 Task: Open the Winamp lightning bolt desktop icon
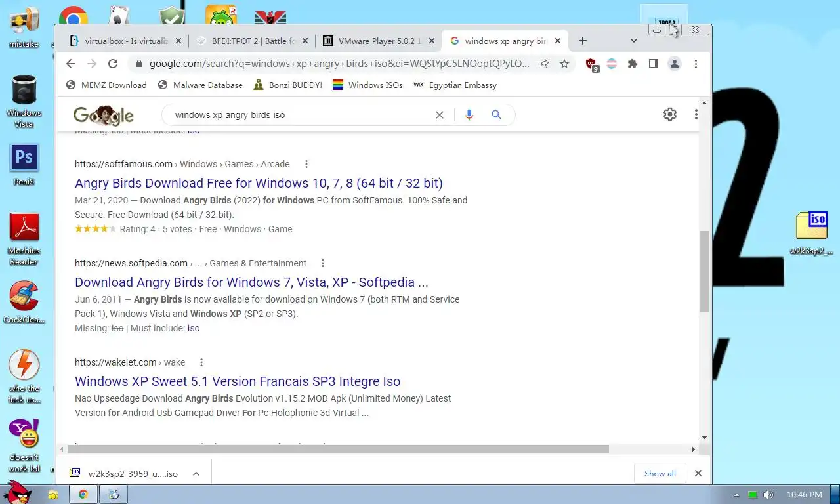24,377
